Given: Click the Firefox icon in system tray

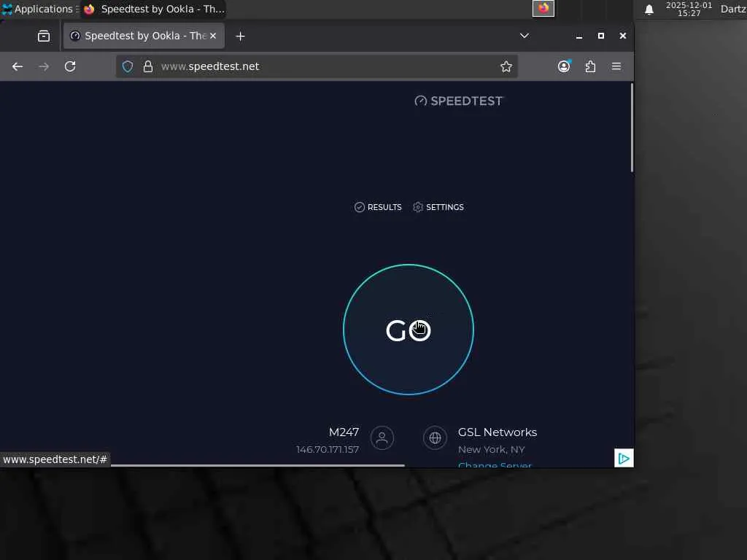Looking at the screenshot, I should [543, 9].
